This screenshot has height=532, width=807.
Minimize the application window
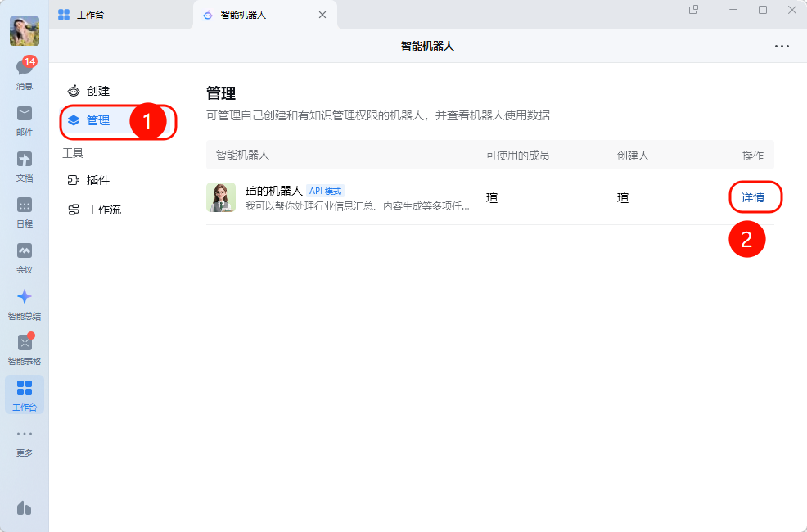[x=733, y=10]
